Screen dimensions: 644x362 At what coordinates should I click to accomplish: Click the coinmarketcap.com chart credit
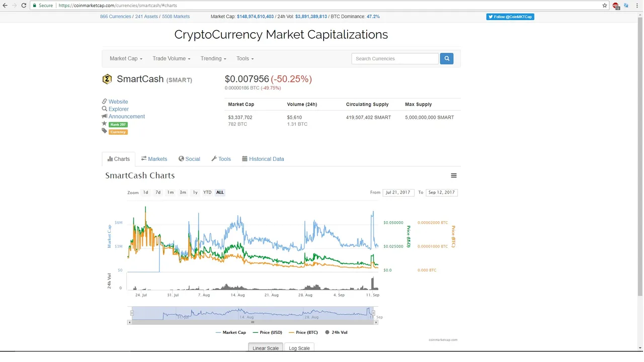pos(443,340)
